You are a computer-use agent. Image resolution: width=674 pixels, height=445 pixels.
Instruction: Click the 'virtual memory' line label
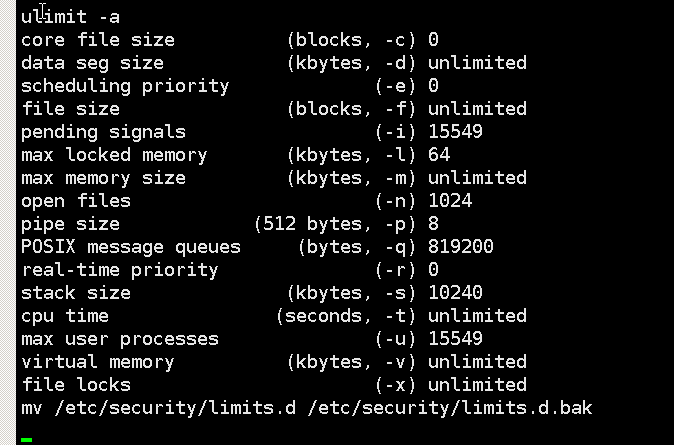coord(98,362)
